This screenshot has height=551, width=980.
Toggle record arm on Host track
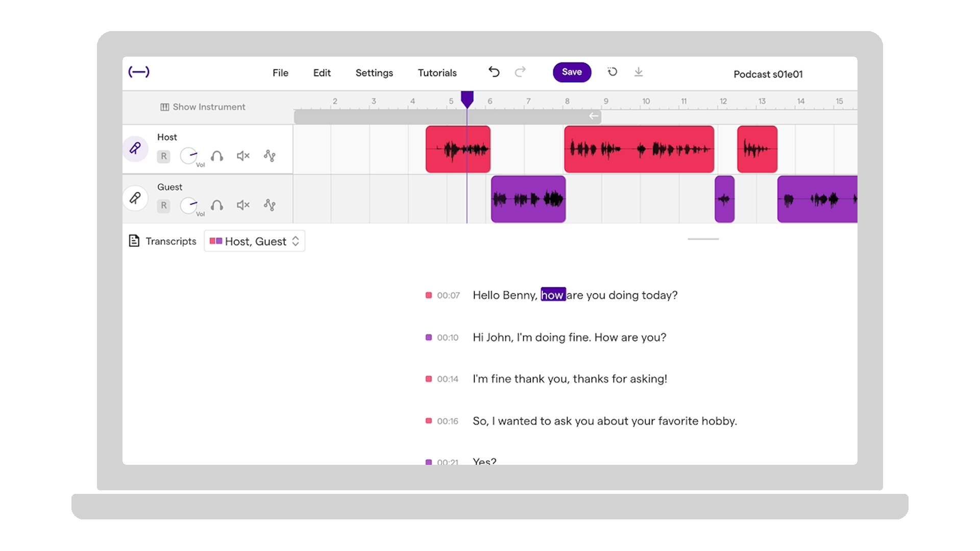(x=163, y=156)
